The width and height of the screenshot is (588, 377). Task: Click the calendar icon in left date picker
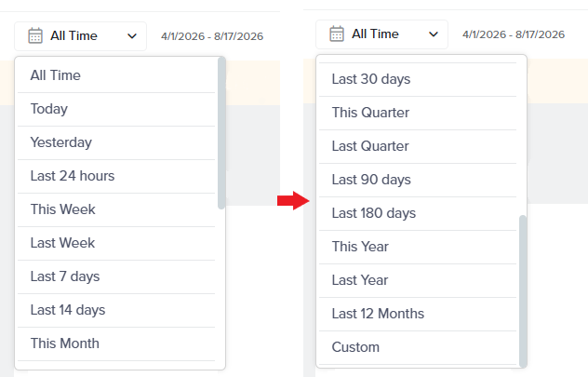(x=35, y=36)
